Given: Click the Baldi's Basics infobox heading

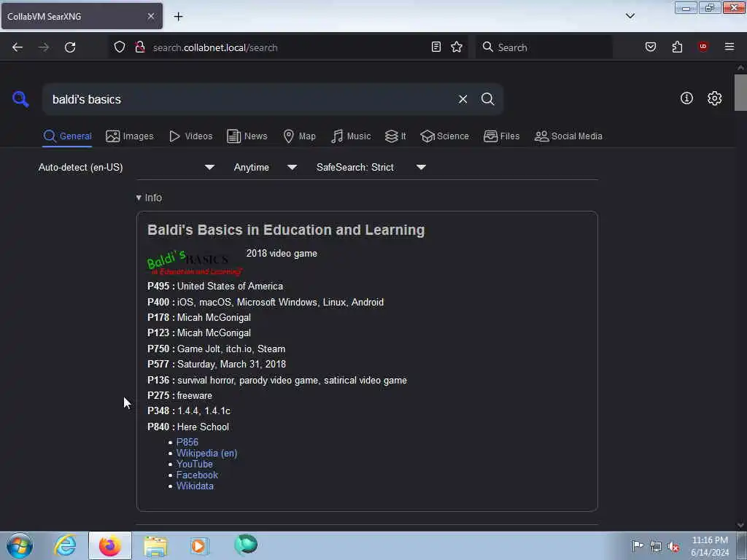Looking at the screenshot, I should pyautogui.click(x=286, y=230).
